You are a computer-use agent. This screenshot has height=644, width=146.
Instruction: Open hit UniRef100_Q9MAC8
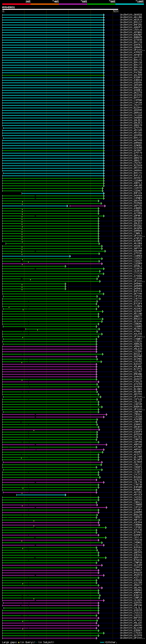point(131,47)
